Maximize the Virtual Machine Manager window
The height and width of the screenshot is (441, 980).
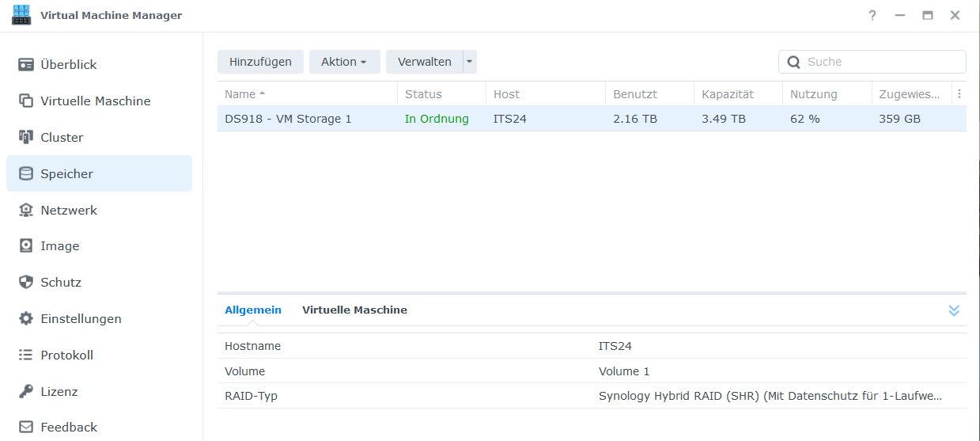(x=928, y=16)
